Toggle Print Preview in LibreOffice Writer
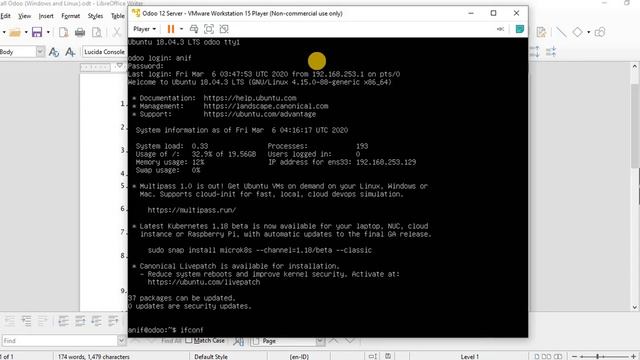The width and height of the screenshot is (640, 360). pyautogui.click(x=97, y=32)
